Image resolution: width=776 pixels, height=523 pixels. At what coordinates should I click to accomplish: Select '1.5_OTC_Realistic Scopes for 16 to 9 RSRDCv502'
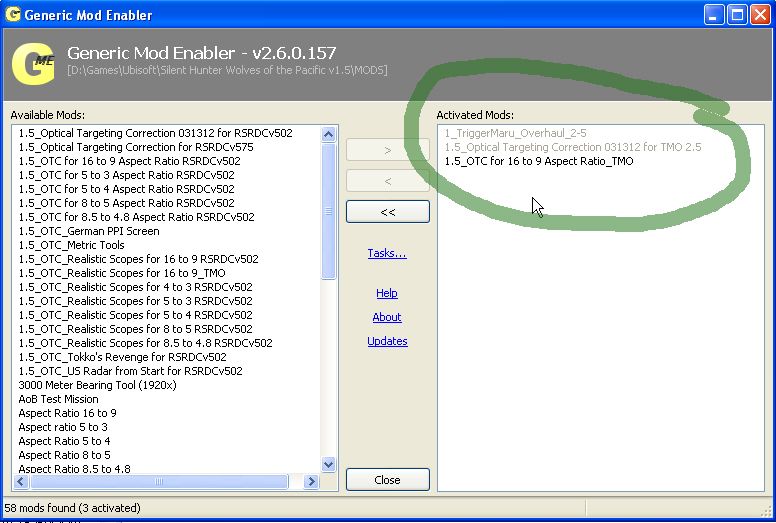[x=139, y=259]
